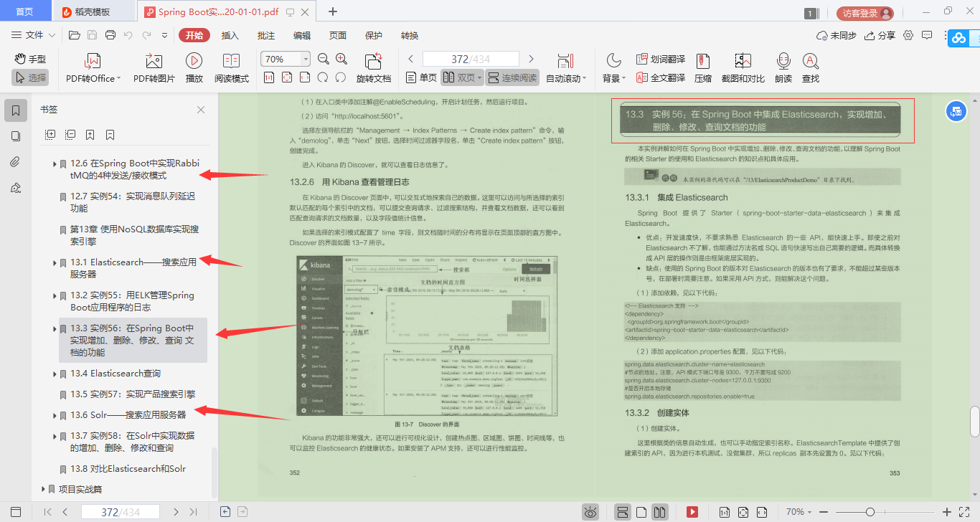Open the 70% zoom dropdown in toolbar

point(306,59)
